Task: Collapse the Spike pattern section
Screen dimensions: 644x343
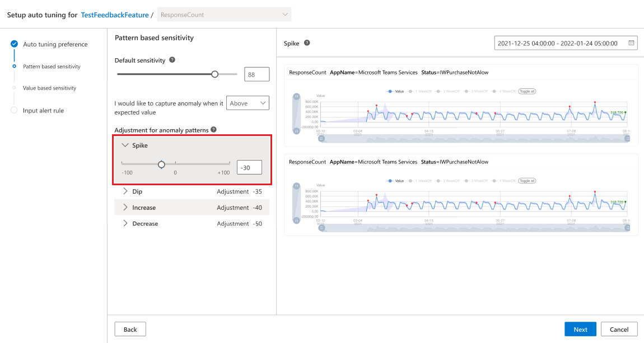Action: [125, 145]
